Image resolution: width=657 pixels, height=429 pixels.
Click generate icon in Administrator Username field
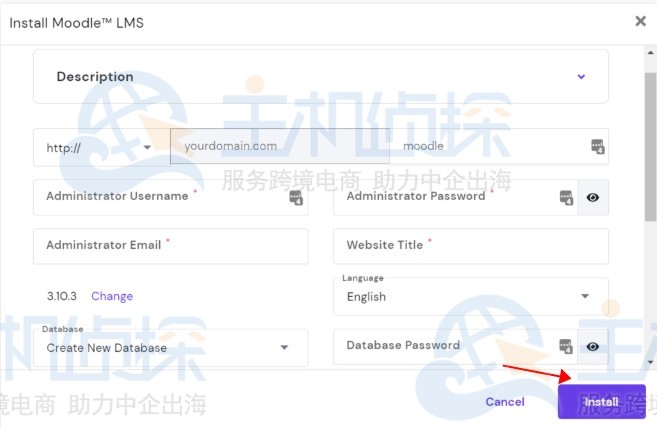296,197
